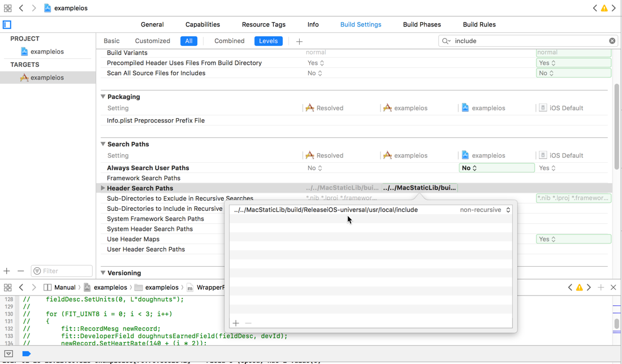
Task: Add a new target with plus button
Action: 6,271
